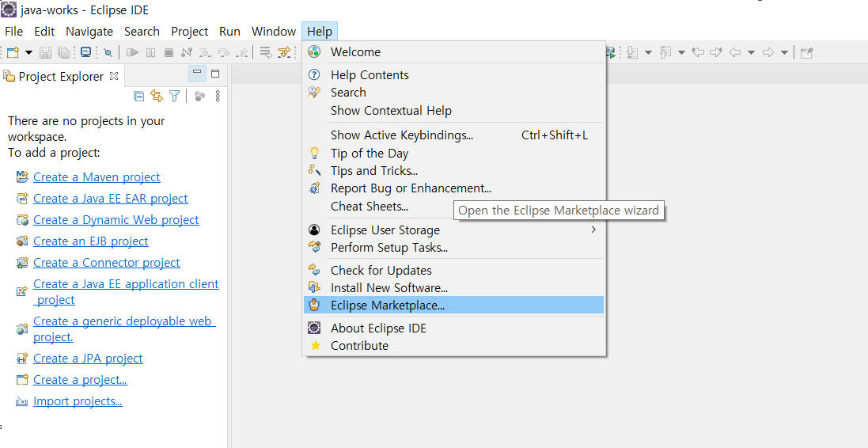Viewport: 868px width, 448px height.
Task: Click the Step Return icon
Action: 242,52
